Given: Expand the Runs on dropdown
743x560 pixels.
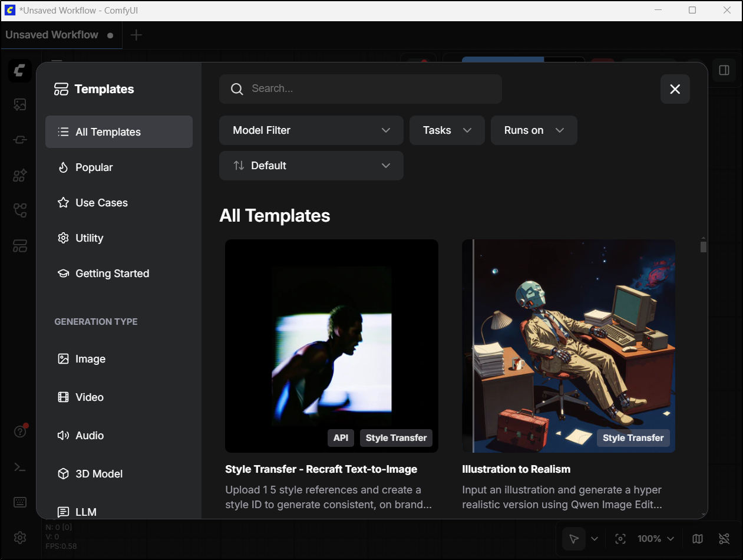Looking at the screenshot, I should point(533,130).
